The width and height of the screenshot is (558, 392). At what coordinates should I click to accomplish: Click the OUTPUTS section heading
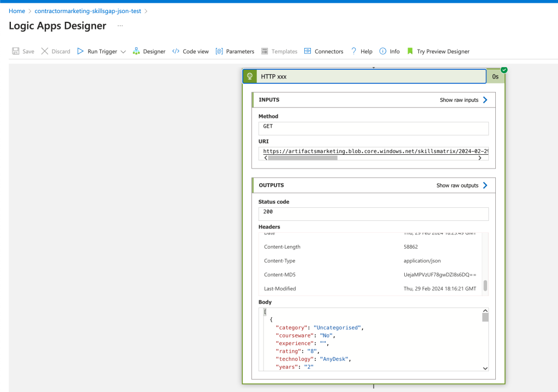[271, 185]
